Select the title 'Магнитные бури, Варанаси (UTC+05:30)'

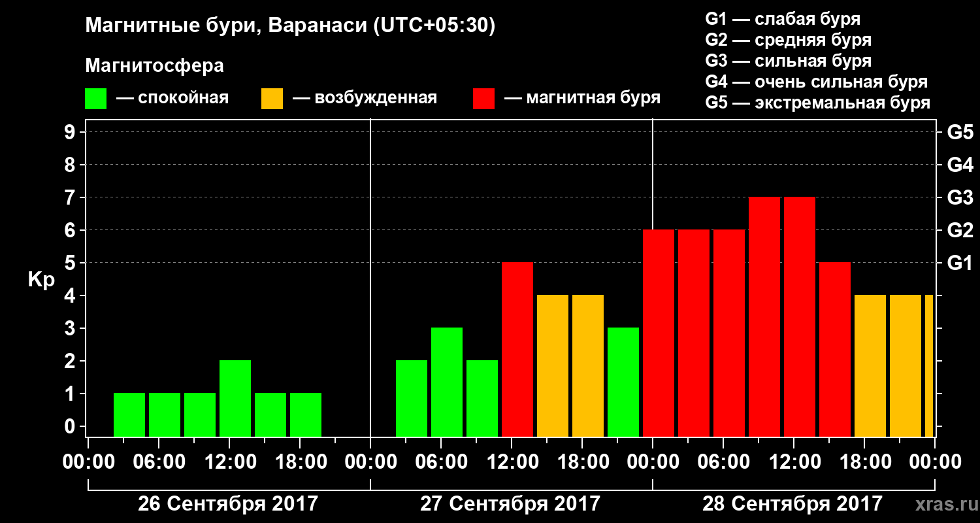[x=291, y=26]
